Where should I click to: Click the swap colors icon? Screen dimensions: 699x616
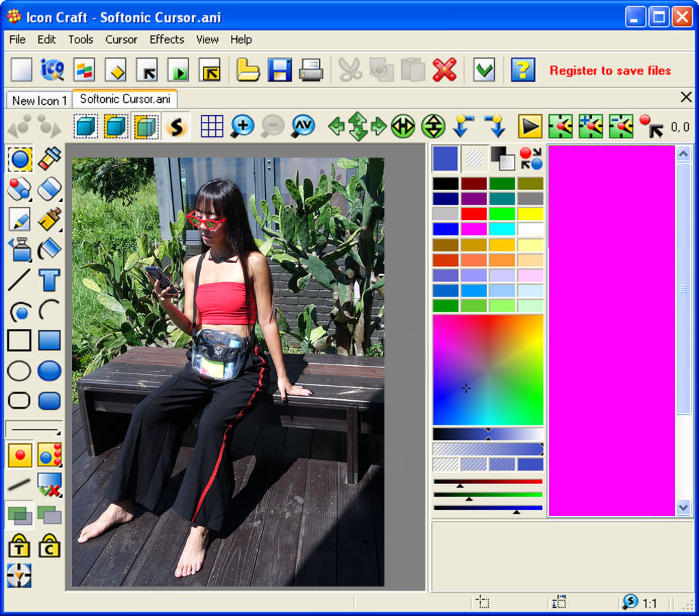[x=531, y=158]
